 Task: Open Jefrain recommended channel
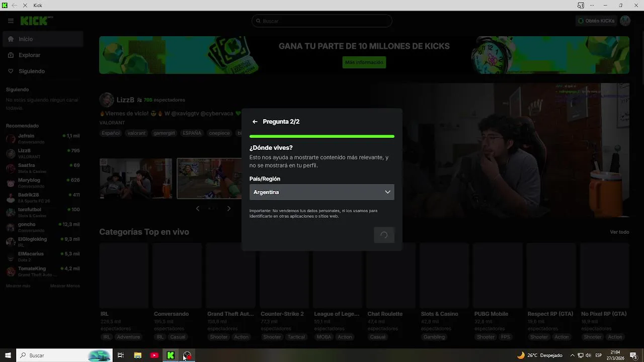(x=43, y=139)
